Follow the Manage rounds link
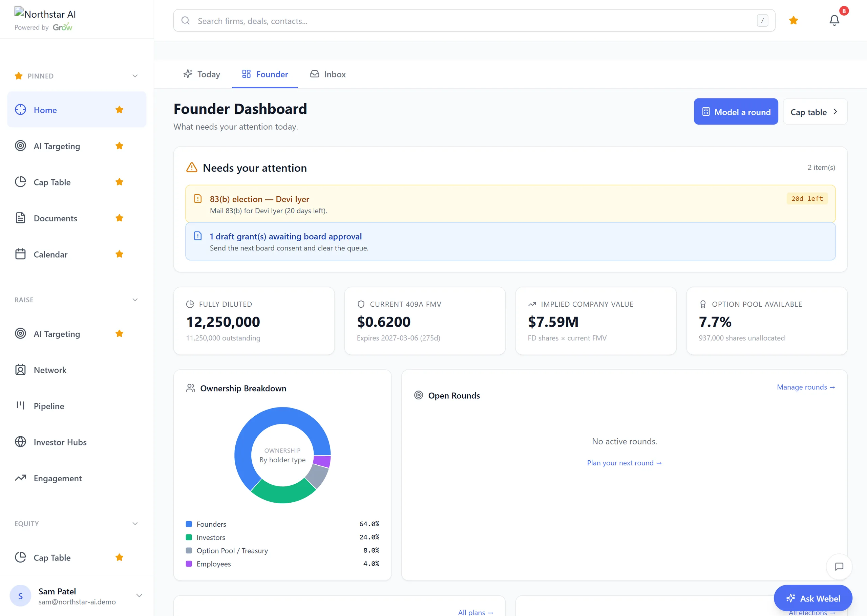The width and height of the screenshot is (867, 616). (x=806, y=387)
